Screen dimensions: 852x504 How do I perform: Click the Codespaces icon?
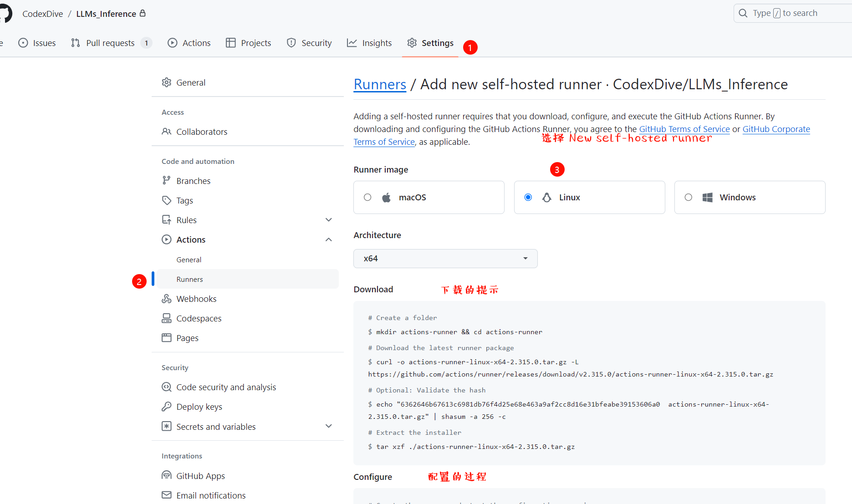[167, 318]
